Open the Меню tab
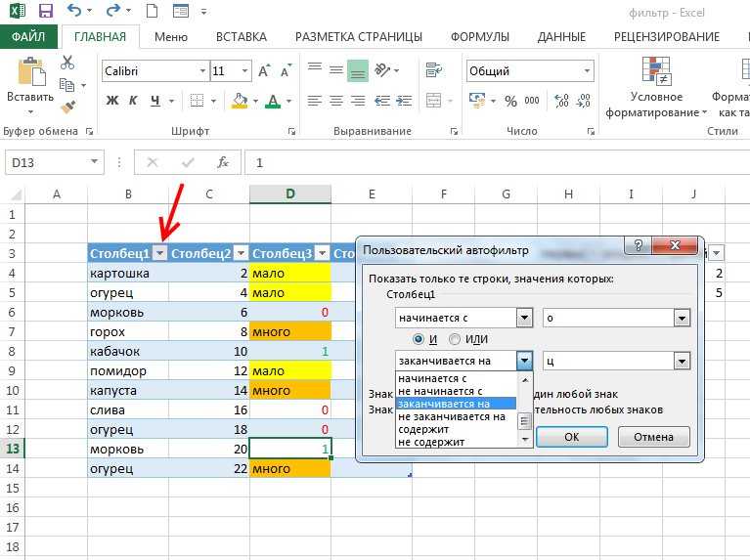750x560 pixels. point(171,37)
